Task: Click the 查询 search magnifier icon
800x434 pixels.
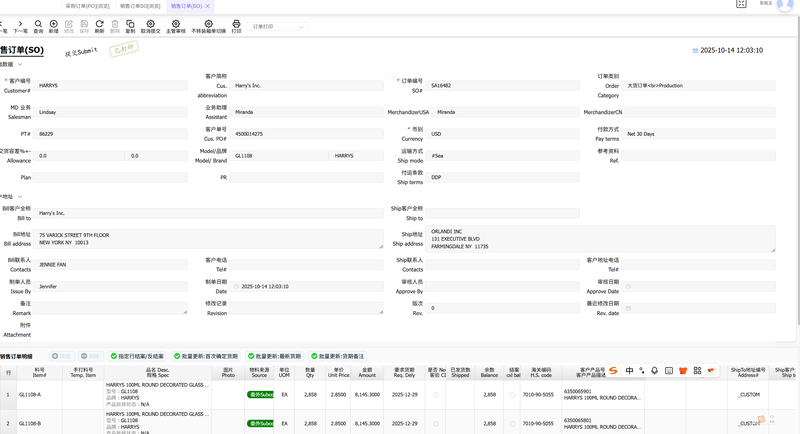Action: (38, 24)
